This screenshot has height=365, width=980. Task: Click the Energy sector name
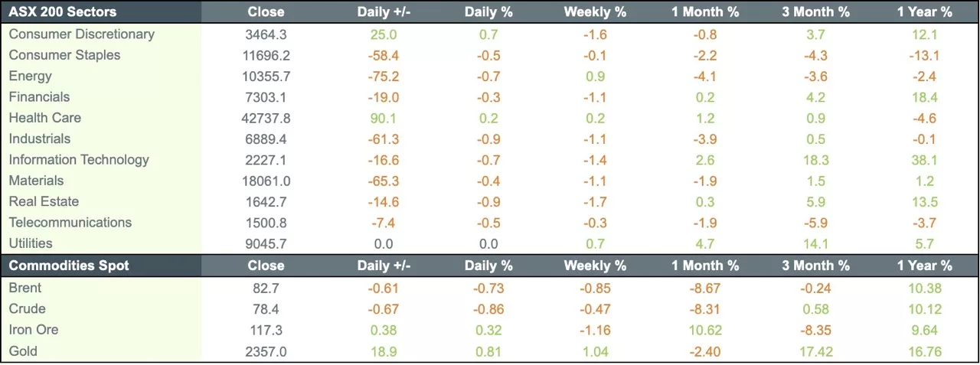click(x=31, y=76)
